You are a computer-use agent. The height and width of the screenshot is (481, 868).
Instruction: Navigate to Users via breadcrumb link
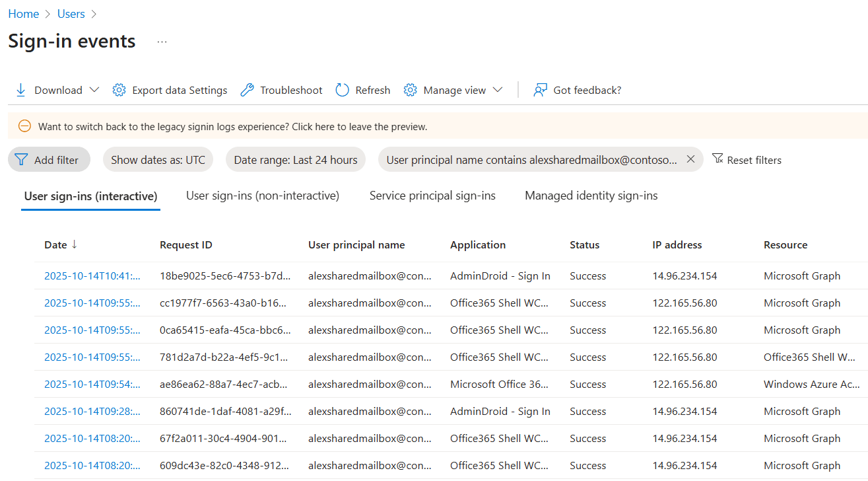[71, 13]
